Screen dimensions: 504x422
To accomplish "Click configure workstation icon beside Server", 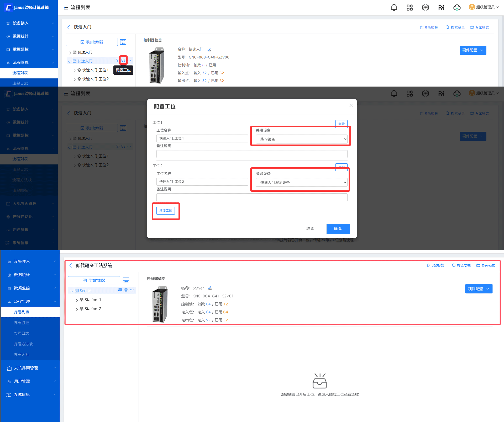I will click(126, 290).
